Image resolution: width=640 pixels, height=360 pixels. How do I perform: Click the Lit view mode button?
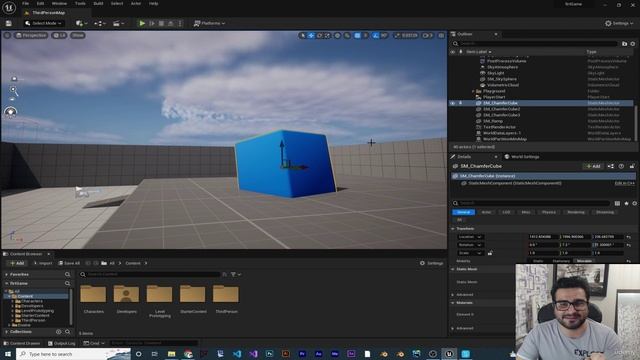coord(60,36)
